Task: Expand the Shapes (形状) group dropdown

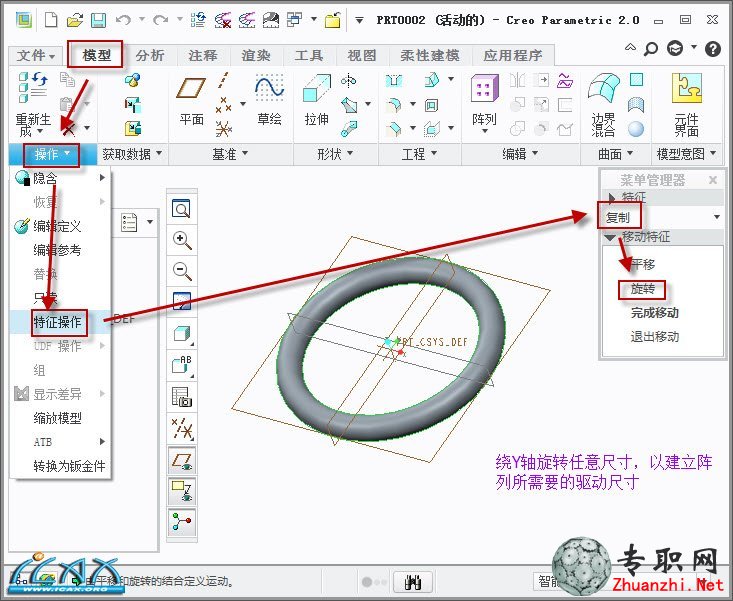Action: pos(335,154)
